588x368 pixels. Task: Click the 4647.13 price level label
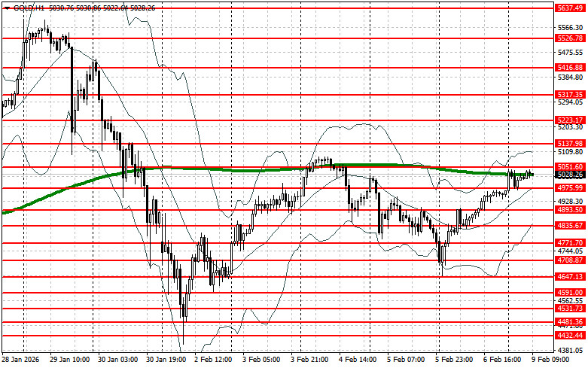(x=568, y=276)
